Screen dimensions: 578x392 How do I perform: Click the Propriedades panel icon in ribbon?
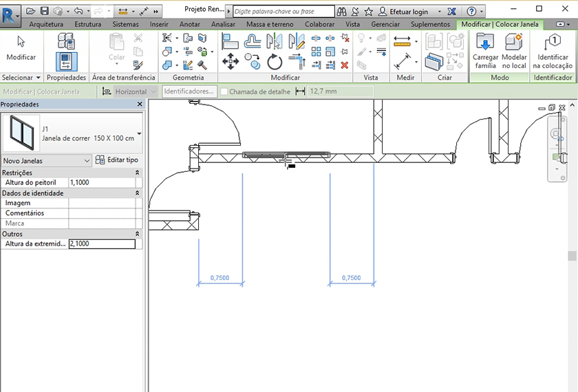point(66,62)
